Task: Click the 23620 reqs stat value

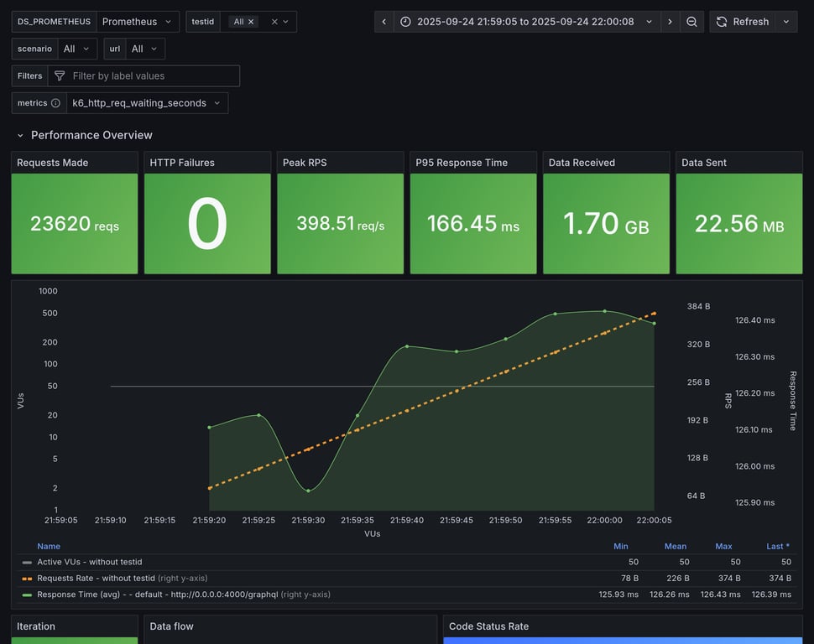Action: coord(75,224)
